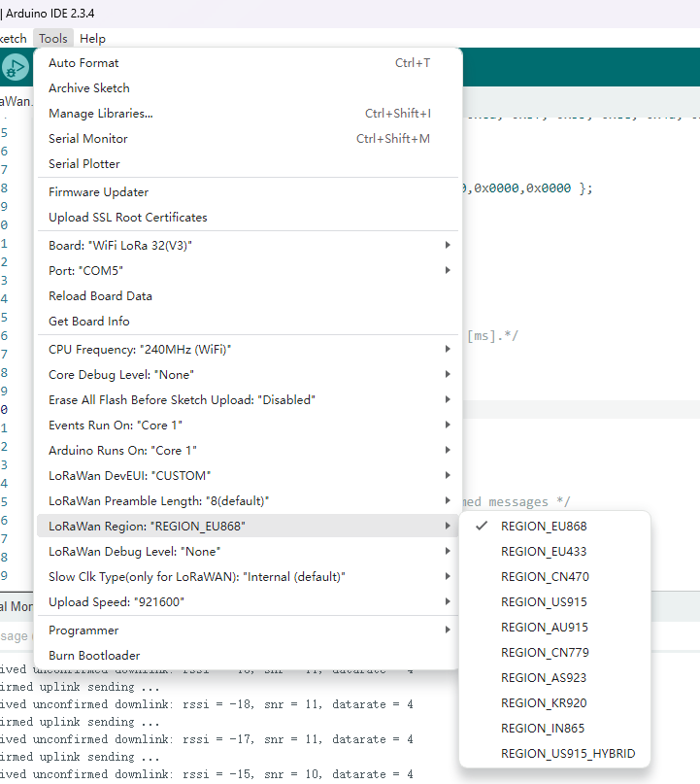Select REGION_AS923 region option
This screenshot has width=700, height=784.
544,678
